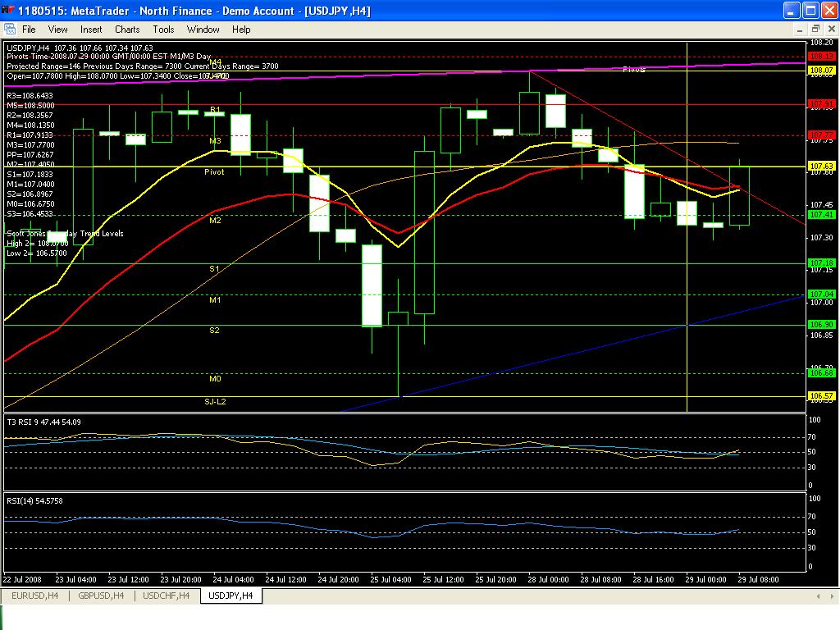Open the Insert menu
Image resolution: width=840 pixels, height=630 pixels.
(x=91, y=29)
